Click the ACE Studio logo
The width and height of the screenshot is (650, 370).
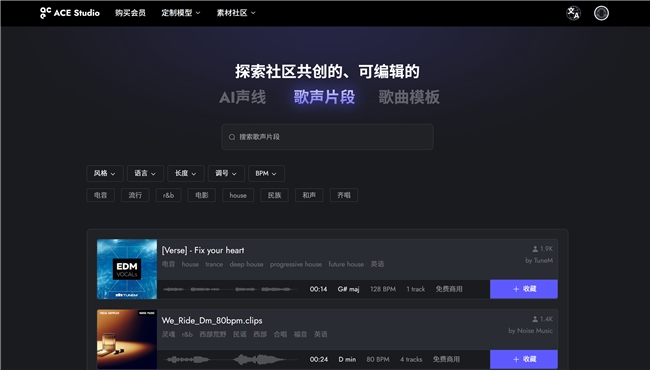[70, 13]
